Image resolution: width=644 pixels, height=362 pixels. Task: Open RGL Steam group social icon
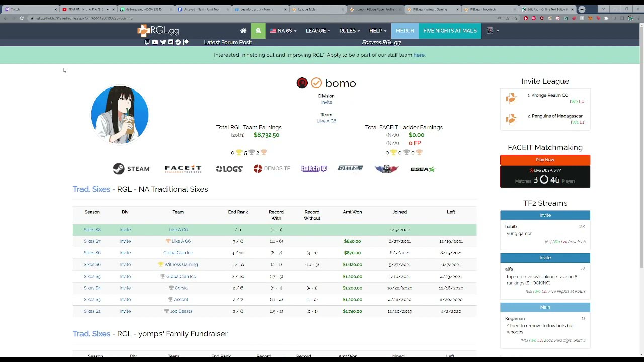tap(178, 42)
